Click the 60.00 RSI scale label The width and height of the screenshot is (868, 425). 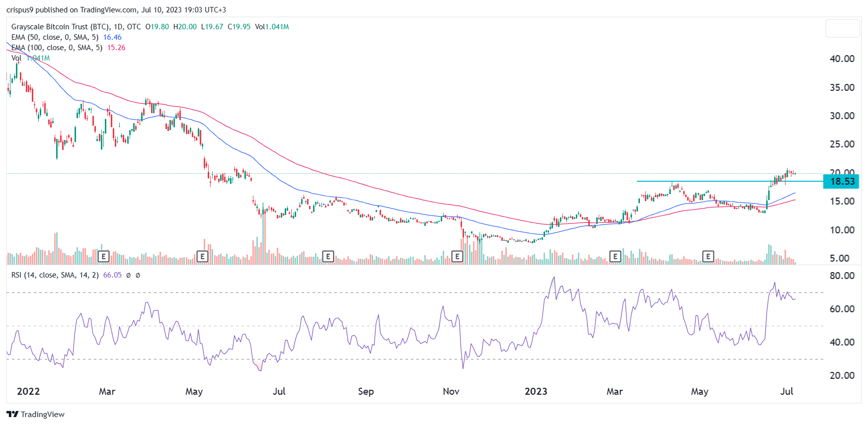pos(842,309)
